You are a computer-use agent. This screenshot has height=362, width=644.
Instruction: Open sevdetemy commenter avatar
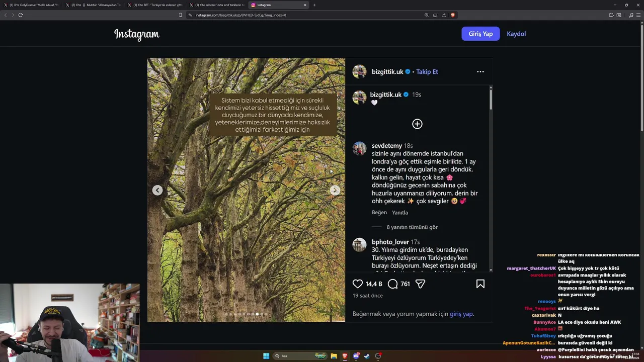click(x=359, y=149)
